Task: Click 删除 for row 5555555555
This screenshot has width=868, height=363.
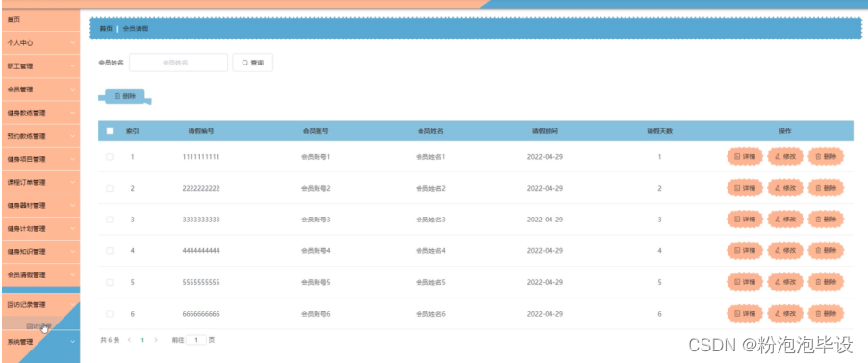Action: 826,283
